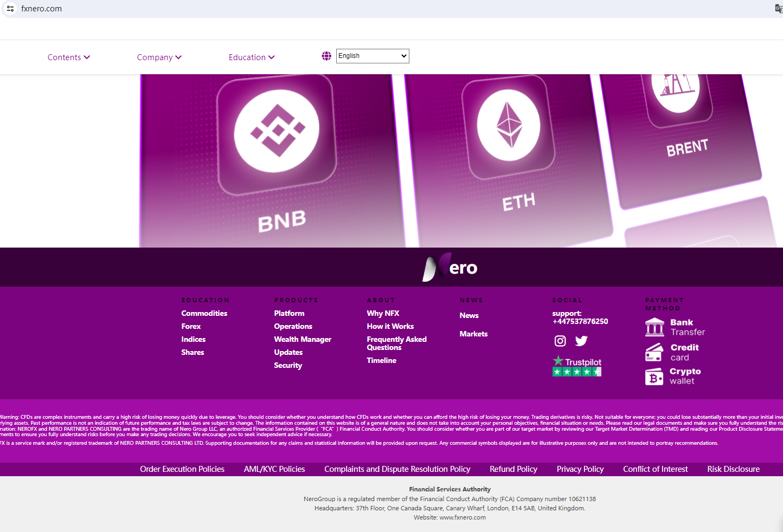Open the News link in footer
This screenshot has height=532, width=783.
point(469,315)
